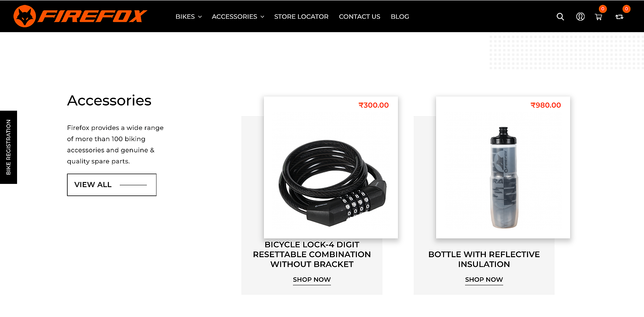
Task: Open the Bike Registration side tab
Action: click(8, 147)
